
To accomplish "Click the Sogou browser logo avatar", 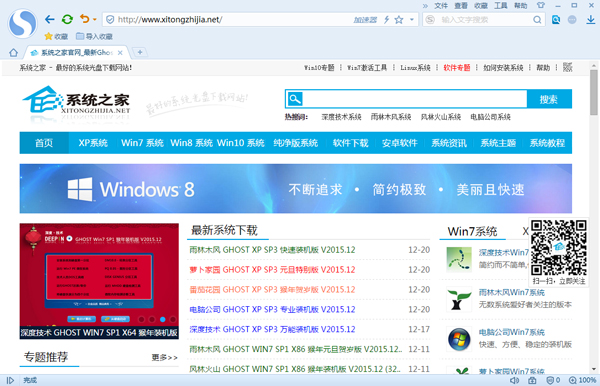I will coord(23,23).
